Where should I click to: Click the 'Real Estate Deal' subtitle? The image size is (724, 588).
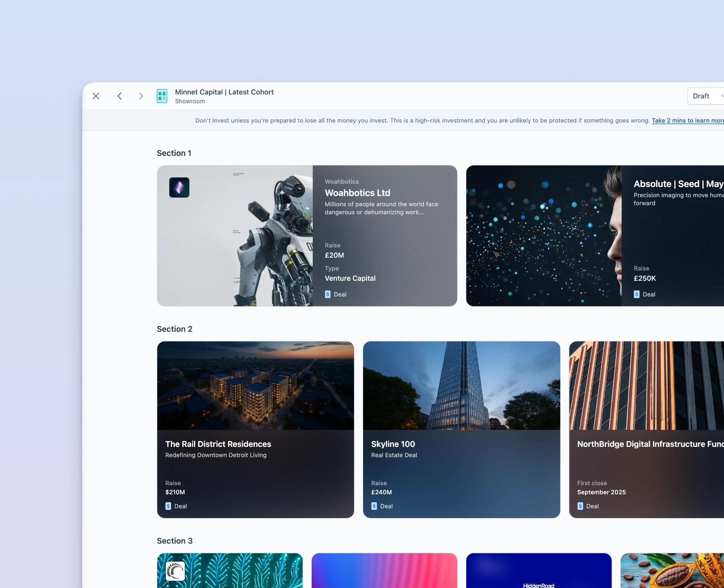pyautogui.click(x=394, y=455)
